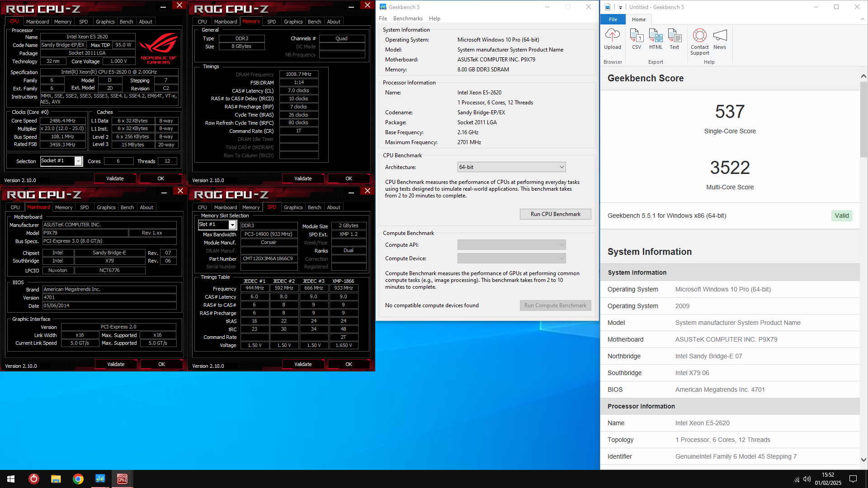
Task: Click the scroll down arrow in the results window
Action: pos(863,460)
